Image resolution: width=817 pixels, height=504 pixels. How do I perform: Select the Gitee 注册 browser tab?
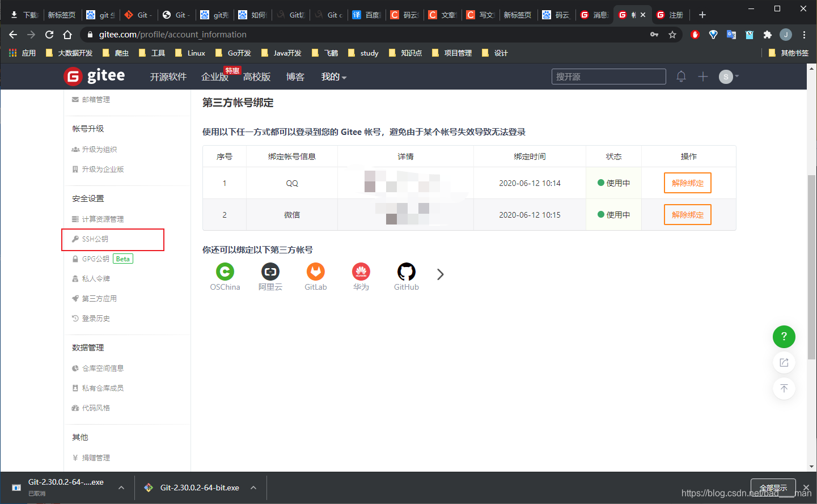pos(671,15)
